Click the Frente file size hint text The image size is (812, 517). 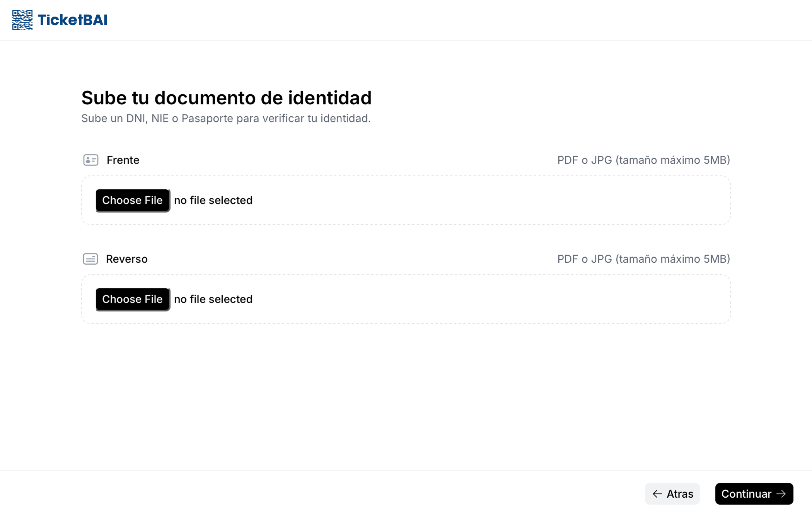[644, 160]
